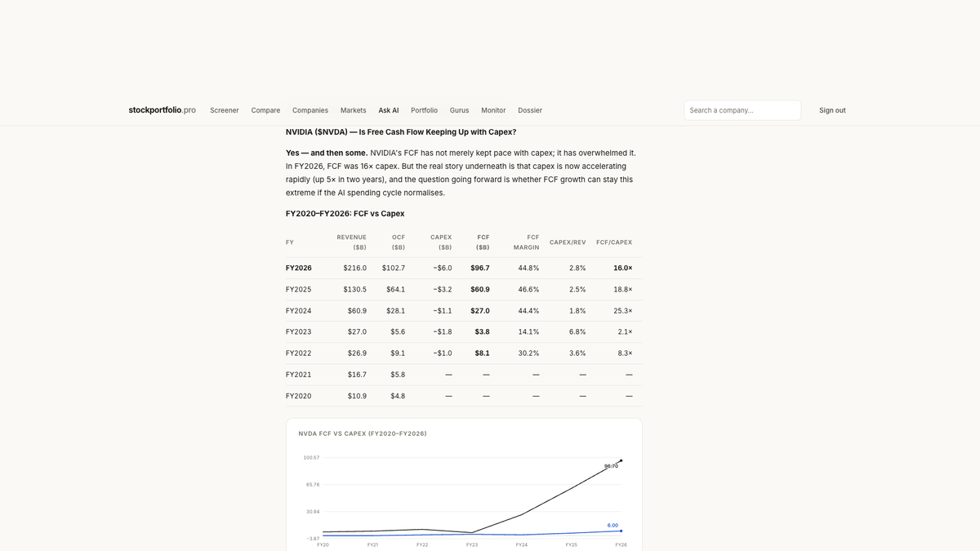This screenshot has width=980, height=551.
Task: Select the FY2022 row label
Action: point(299,353)
